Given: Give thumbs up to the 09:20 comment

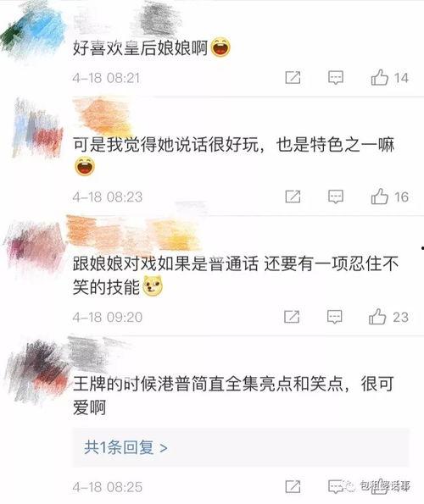Looking at the screenshot, I should (x=377, y=317).
